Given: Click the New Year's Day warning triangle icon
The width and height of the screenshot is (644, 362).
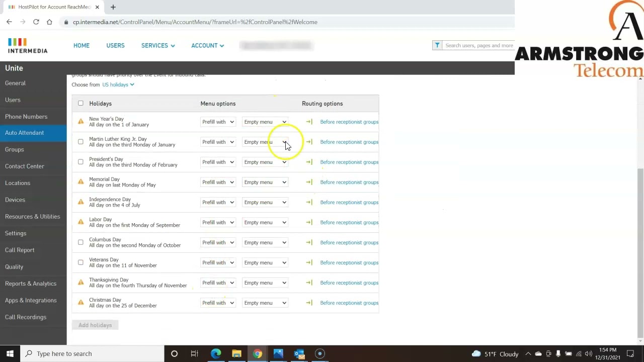Looking at the screenshot, I should (80, 122).
